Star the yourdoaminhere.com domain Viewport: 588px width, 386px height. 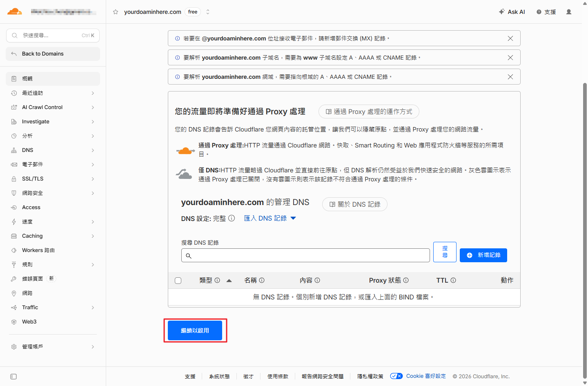(116, 12)
